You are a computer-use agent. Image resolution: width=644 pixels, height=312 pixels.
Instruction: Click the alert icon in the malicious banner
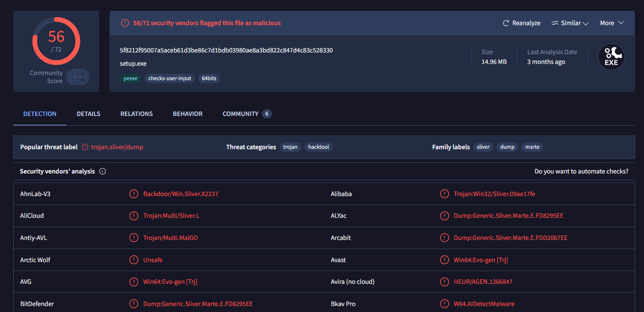pos(125,23)
